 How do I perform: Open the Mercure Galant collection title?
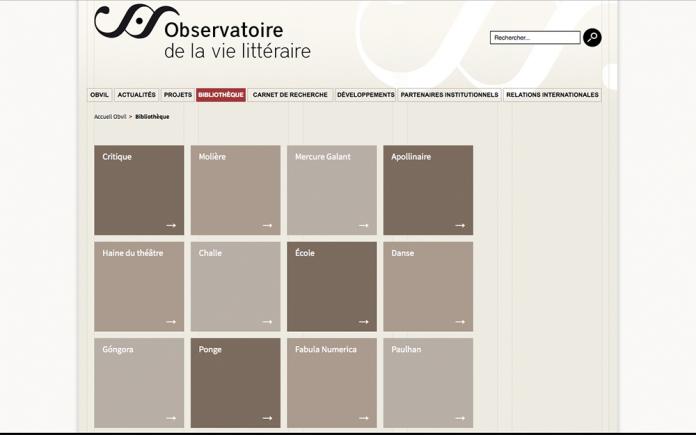tap(323, 157)
